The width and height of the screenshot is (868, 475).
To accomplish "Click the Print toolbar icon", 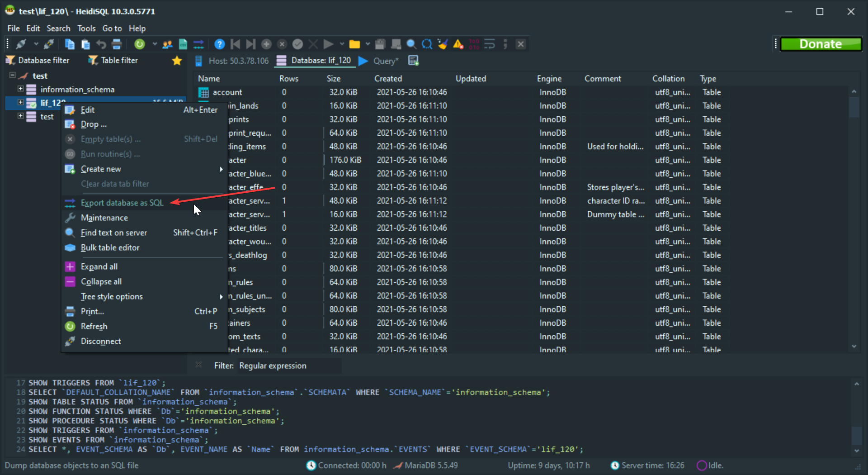I will click(117, 44).
